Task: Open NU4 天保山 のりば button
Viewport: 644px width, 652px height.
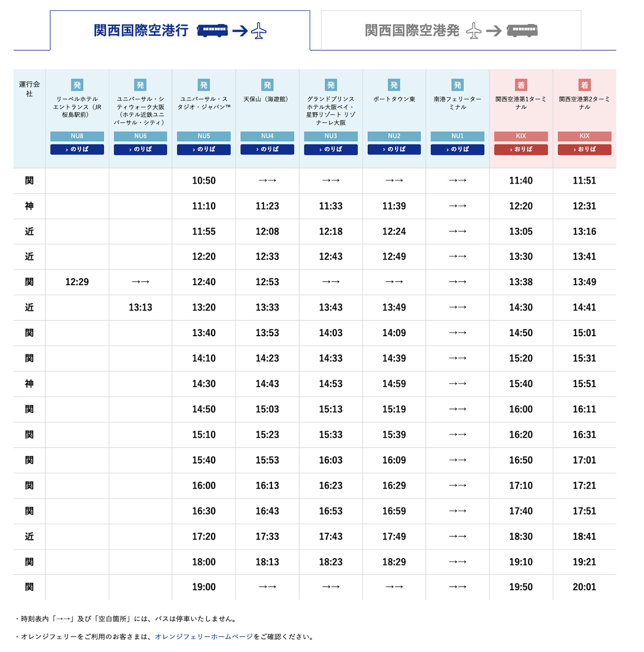Action: [267, 149]
